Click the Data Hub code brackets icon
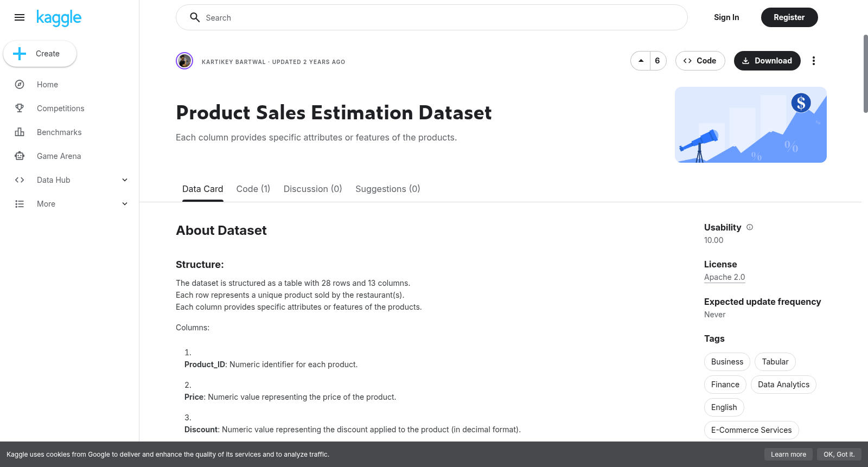This screenshot has width=868, height=467. pos(20,180)
